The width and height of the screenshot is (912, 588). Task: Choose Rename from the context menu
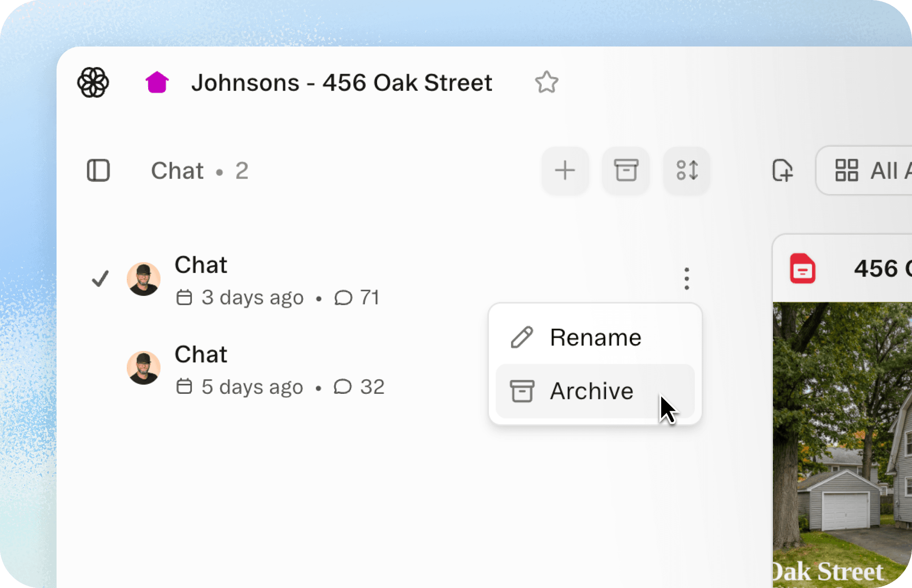click(x=595, y=338)
